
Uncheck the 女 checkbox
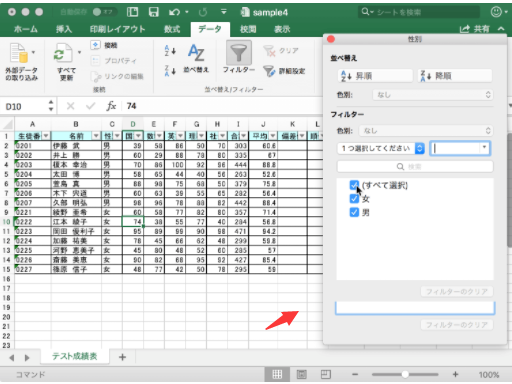354,199
